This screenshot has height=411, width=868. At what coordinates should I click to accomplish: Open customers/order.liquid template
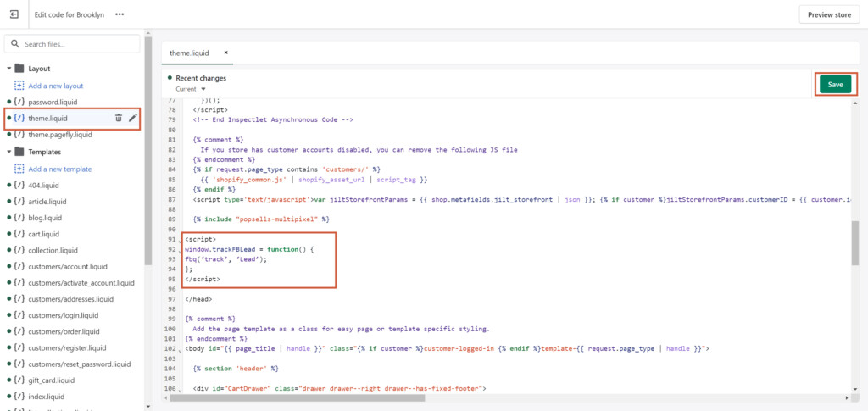coord(64,332)
